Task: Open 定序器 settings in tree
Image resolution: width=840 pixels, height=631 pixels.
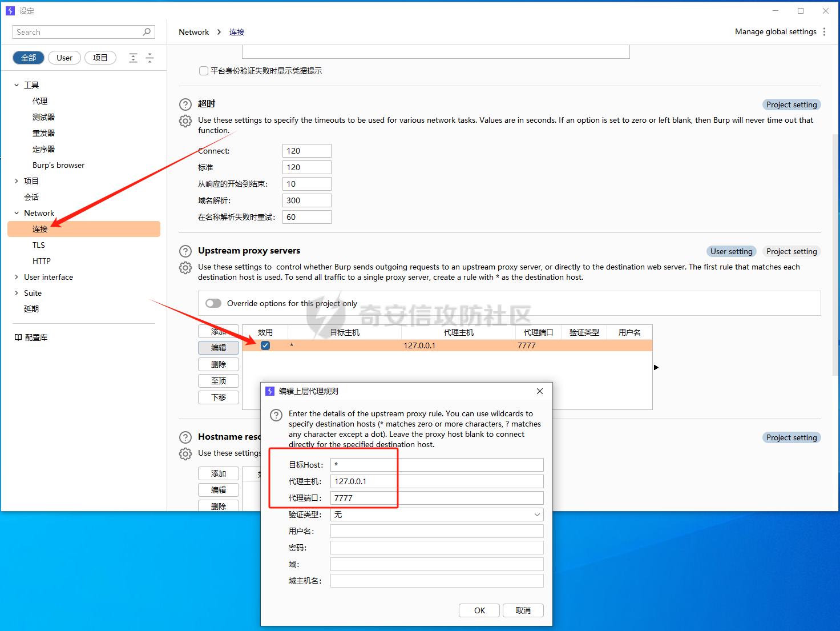Action: tap(43, 149)
